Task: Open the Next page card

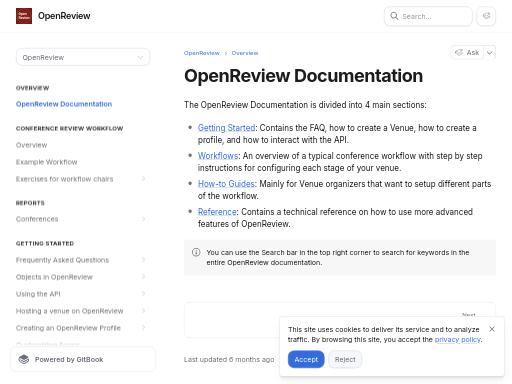Action: point(340,320)
